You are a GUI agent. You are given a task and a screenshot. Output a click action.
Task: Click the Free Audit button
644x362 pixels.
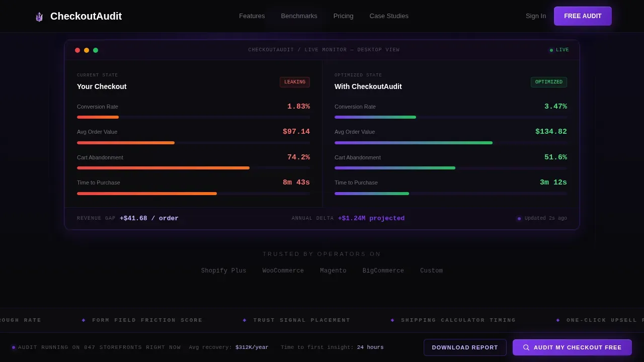pos(583,16)
